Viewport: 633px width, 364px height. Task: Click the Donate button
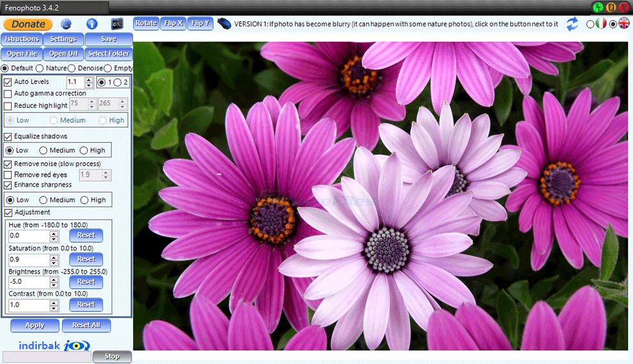click(28, 25)
